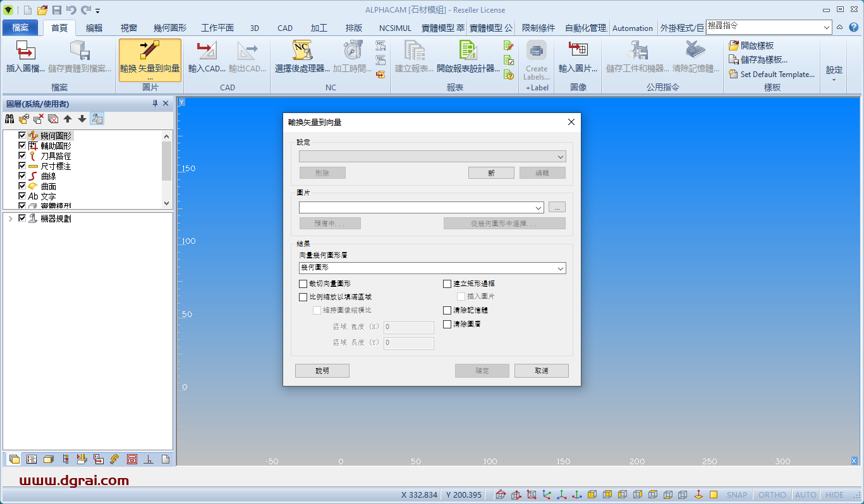Click the 開啟樣板 template icon
Viewport: 864px width, 504px height.
[734, 45]
